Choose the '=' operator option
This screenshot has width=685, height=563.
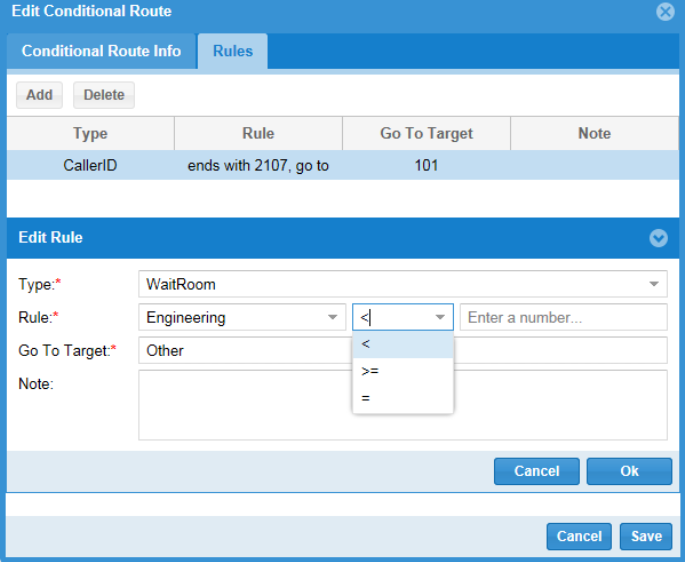(403, 398)
